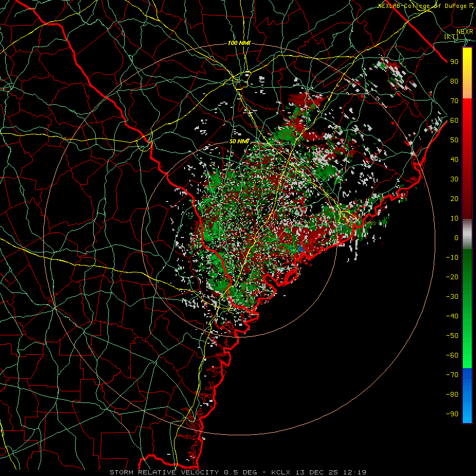This screenshot has width=476, height=476.
Task: Click the '0.5 DEG' elevation text
Action: [240, 472]
